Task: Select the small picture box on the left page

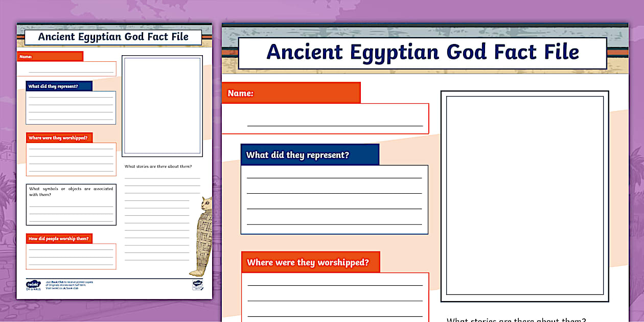Action: coord(162,106)
